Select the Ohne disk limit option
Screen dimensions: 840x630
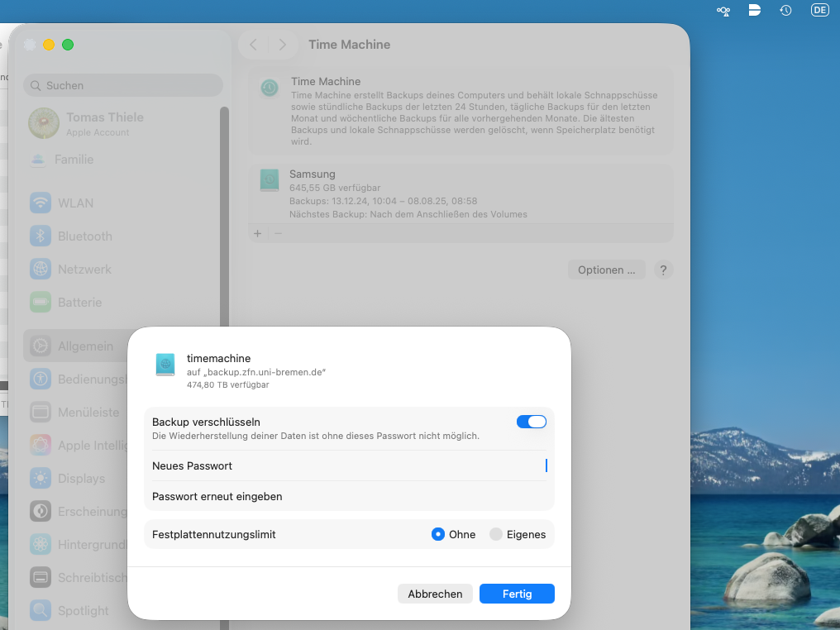[x=438, y=534]
